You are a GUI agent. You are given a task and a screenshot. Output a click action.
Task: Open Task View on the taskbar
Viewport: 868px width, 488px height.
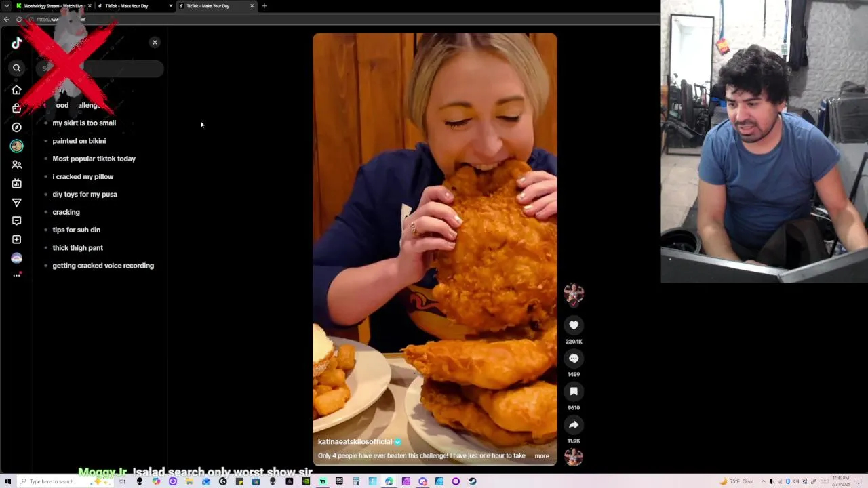tap(122, 481)
